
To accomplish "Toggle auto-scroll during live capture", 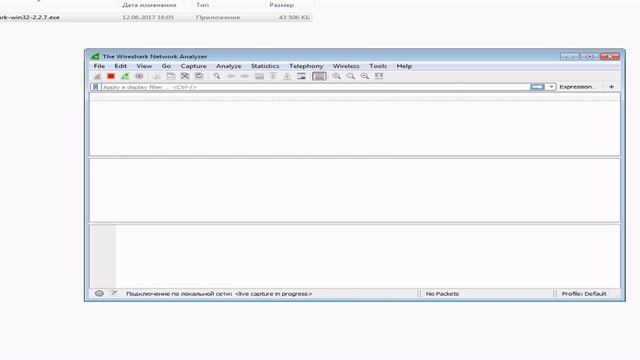I will pyautogui.click(x=301, y=76).
